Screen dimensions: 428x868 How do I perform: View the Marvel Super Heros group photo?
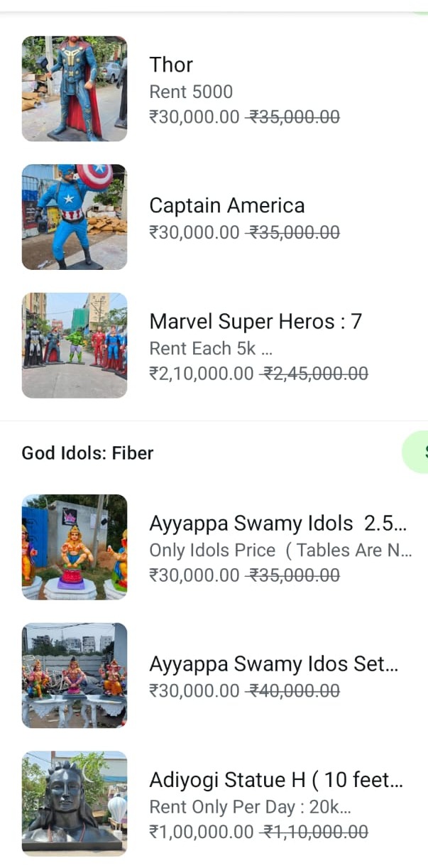(75, 345)
